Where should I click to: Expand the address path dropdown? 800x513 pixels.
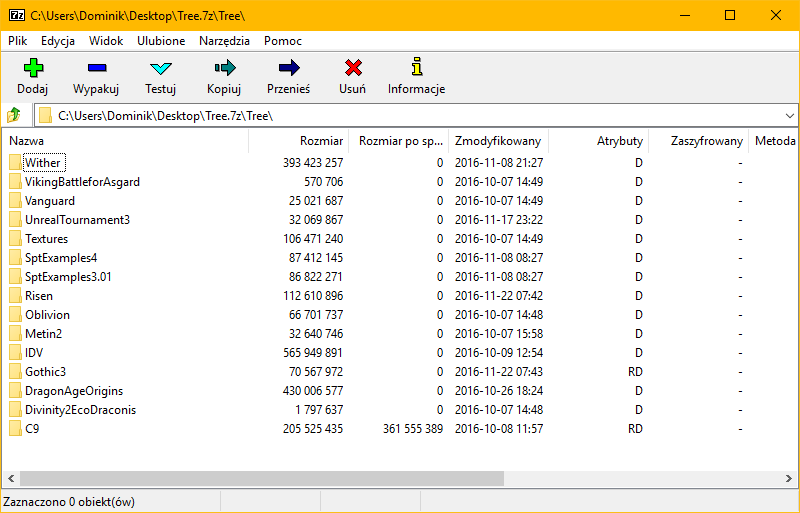tap(789, 115)
